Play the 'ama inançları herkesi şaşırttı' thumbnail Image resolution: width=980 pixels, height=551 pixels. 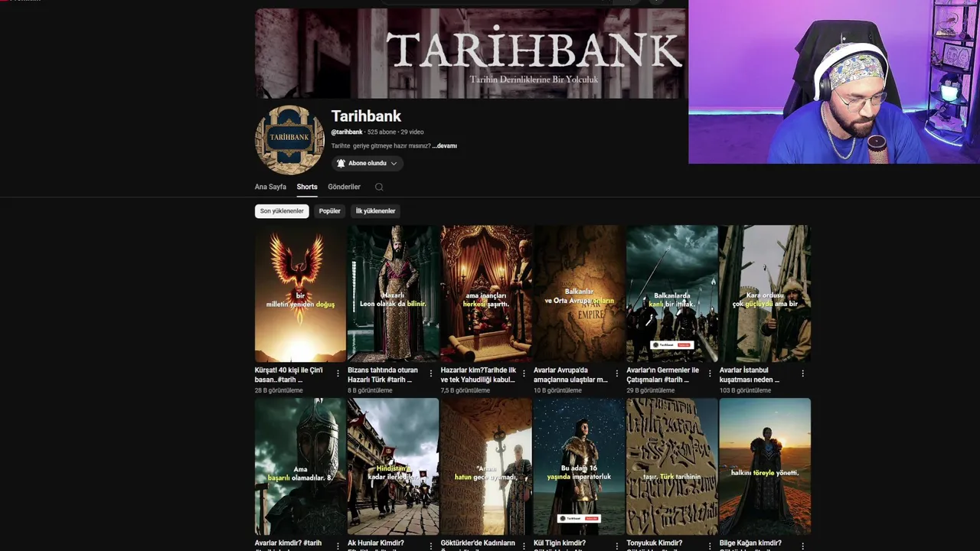point(486,293)
